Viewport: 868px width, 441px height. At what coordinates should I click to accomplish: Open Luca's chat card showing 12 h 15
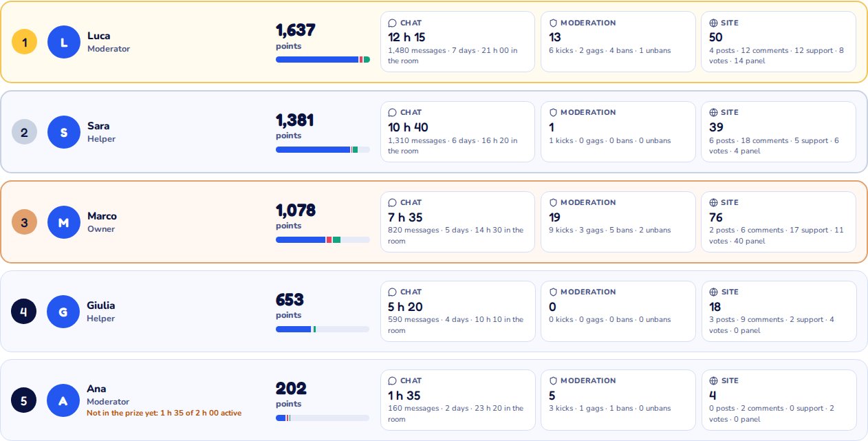coord(457,41)
